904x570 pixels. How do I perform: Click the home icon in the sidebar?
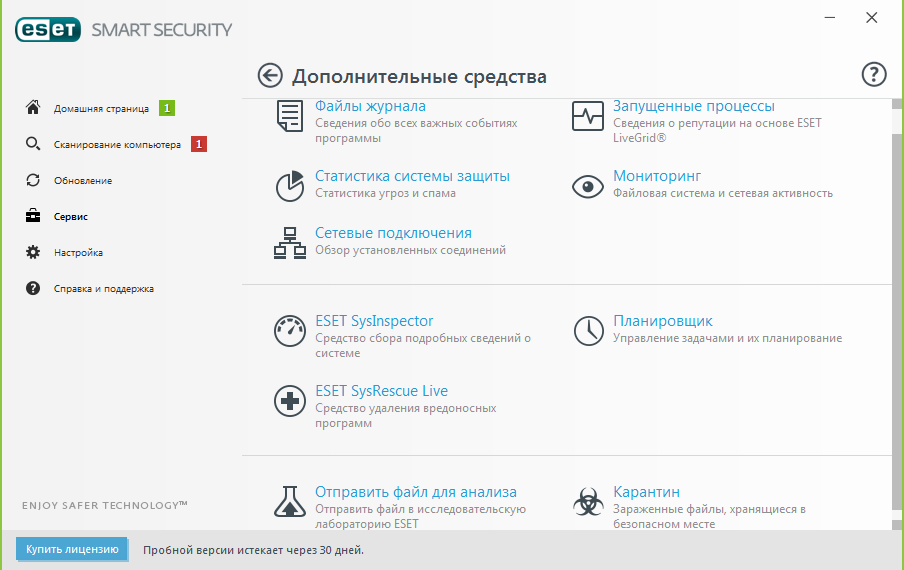(33, 107)
